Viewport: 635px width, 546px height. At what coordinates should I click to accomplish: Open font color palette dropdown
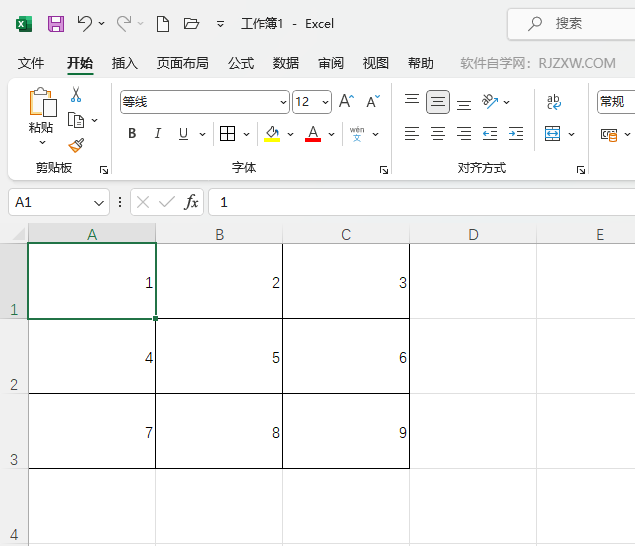[331, 134]
